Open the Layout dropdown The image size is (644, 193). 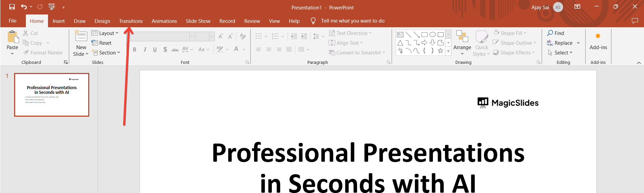(x=105, y=33)
